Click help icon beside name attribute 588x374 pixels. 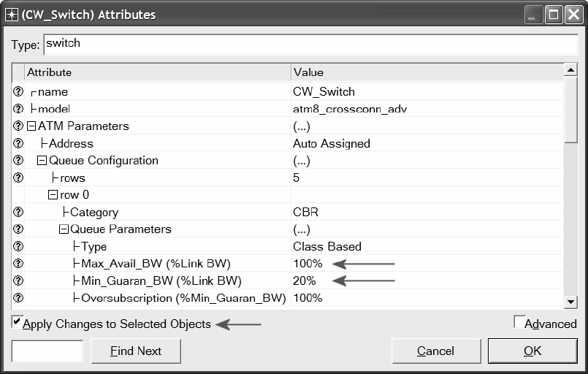point(18,92)
